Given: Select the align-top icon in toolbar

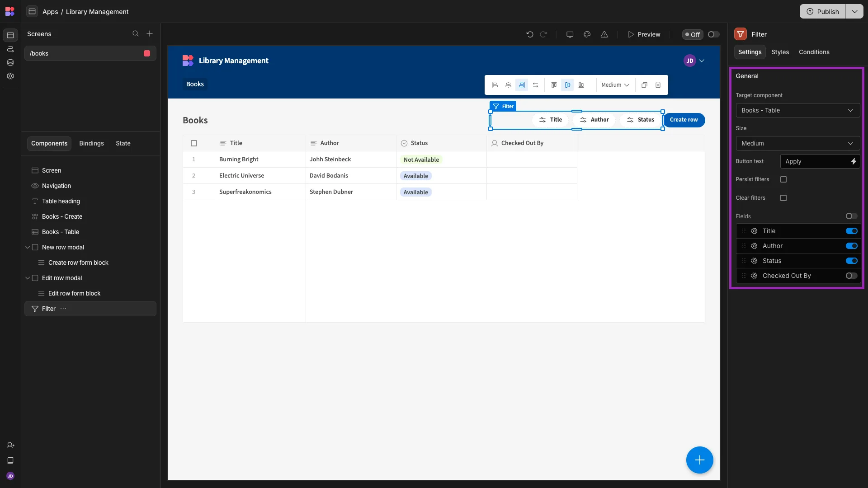Looking at the screenshot, I should [x=554, y=85].
